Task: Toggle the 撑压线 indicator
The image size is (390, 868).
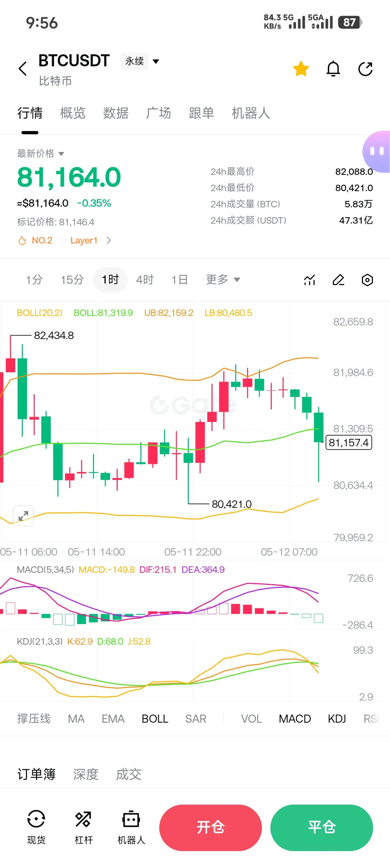Action: coord(34,718)
